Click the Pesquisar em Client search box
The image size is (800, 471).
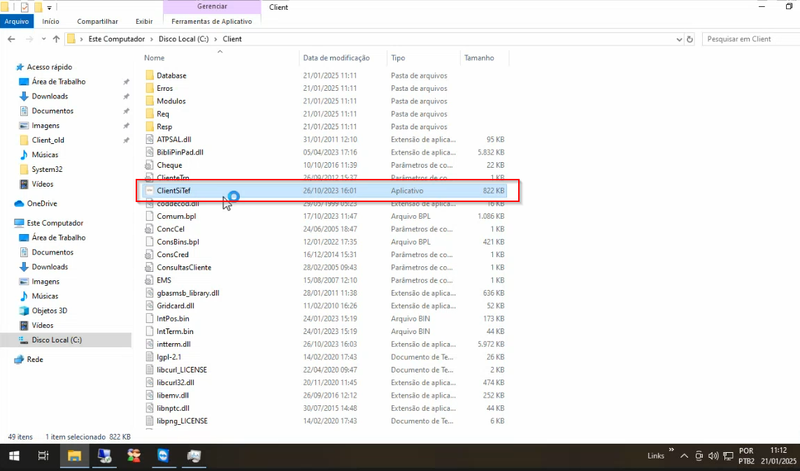pyautogui.click(x=751, y=39)
